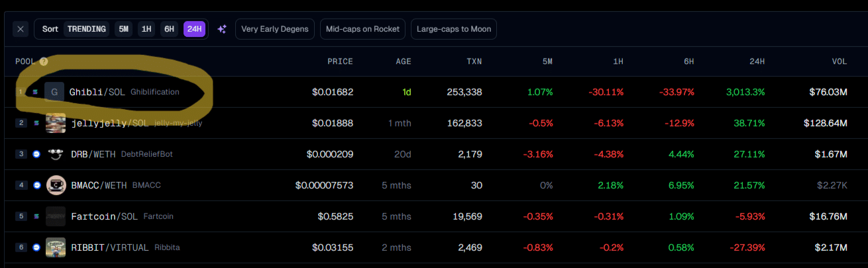Image resolution: width=868 pixels, height=268 pixels.
Task: Apply the Very Early Degens filter
Action: click(275, 29)
